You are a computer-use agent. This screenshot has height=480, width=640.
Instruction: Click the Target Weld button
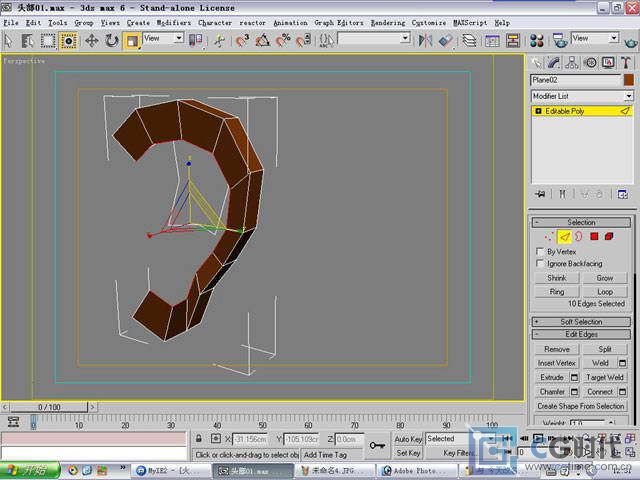click(x=605, y=378)
